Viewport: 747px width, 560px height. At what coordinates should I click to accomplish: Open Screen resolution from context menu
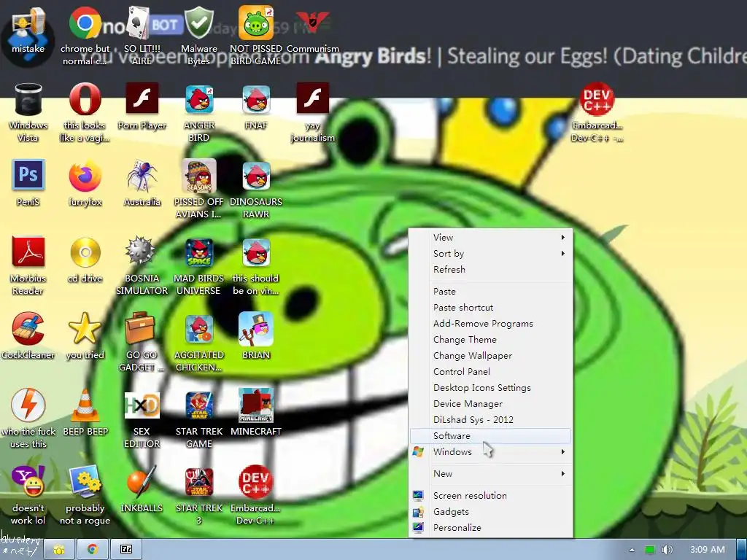(491, 495)
